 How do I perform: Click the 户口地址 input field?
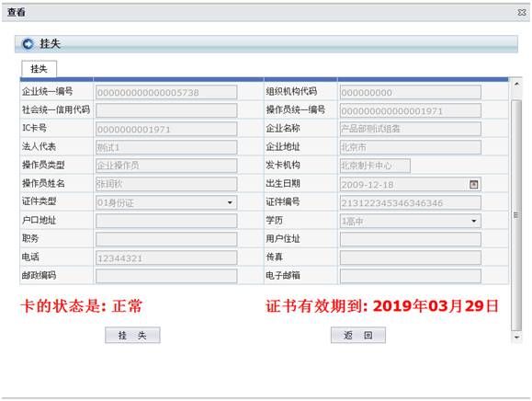click(166, 221)
